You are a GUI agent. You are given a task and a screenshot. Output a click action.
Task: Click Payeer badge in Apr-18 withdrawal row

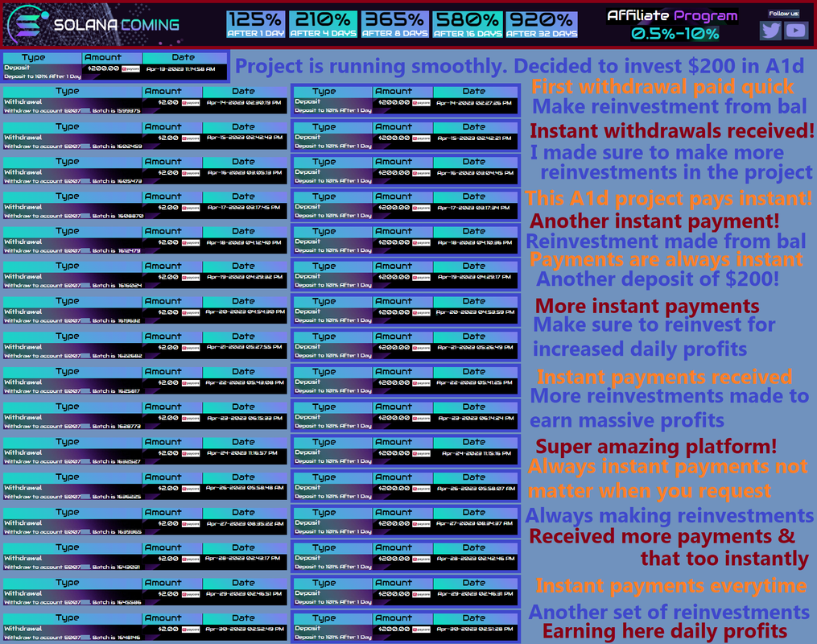(191, 242)
